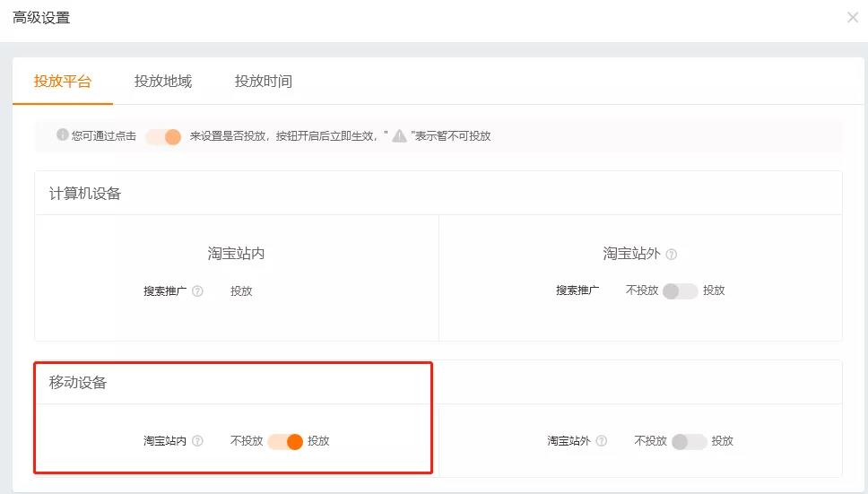Viewport: 868px width, 494px height.
Task: Enable the 移动设备 淘宝站外 gray toggle
Action: tap(690, 441)
